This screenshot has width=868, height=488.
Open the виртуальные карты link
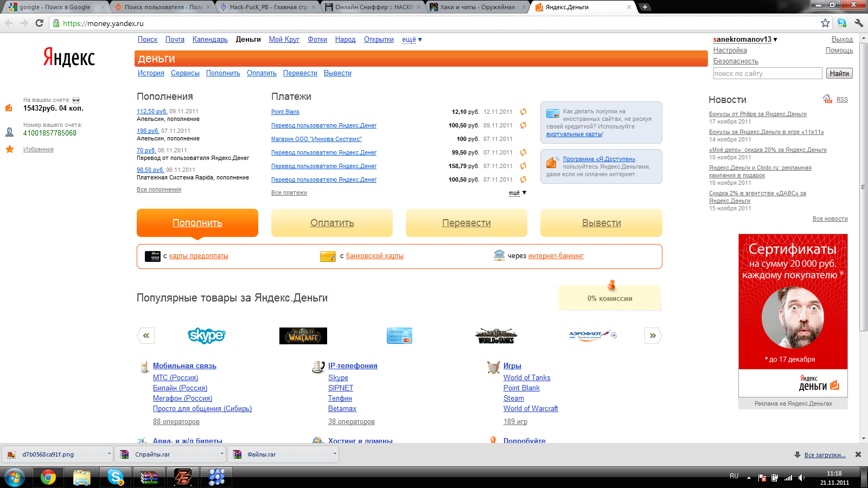pyautogui.click(x=574, y=134)
